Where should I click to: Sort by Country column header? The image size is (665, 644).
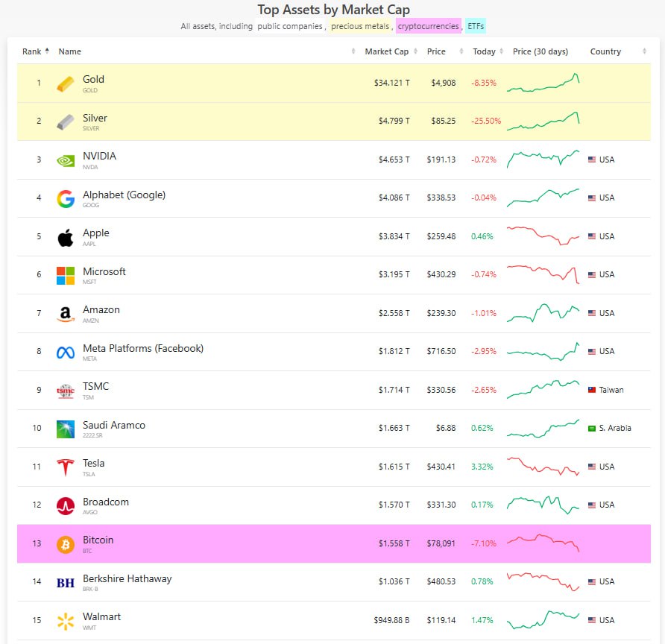coord(605,51)
